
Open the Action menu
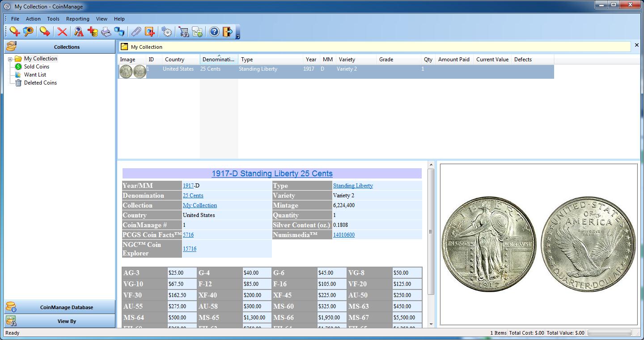pyautogui.click(x=33, y=19)
